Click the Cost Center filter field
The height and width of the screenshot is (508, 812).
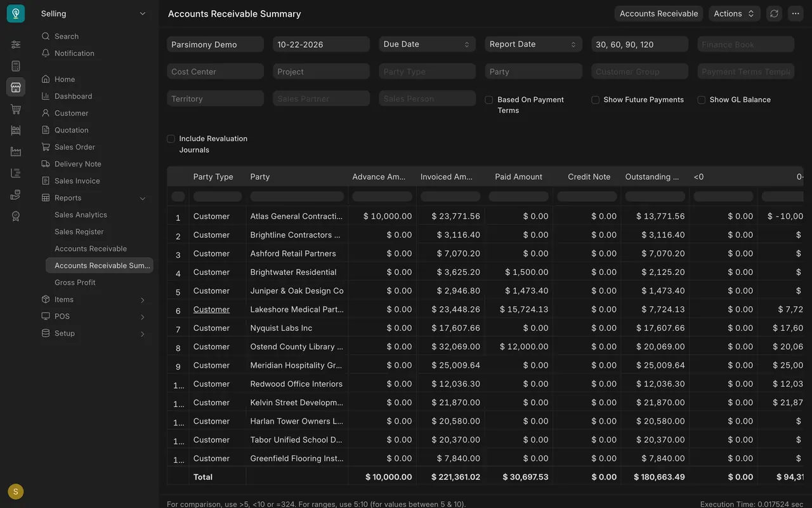(215, 72)
